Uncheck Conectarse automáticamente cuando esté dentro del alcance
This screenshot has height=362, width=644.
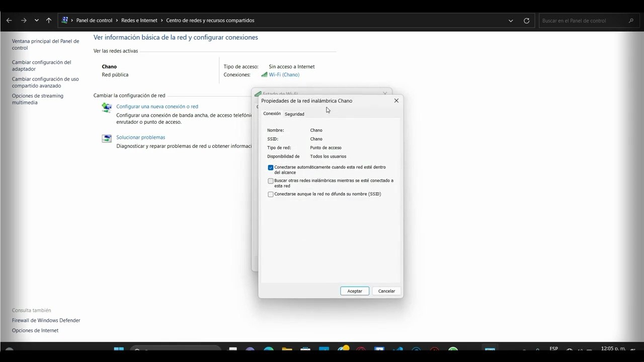pyautogui.click(x=271, y=167)
